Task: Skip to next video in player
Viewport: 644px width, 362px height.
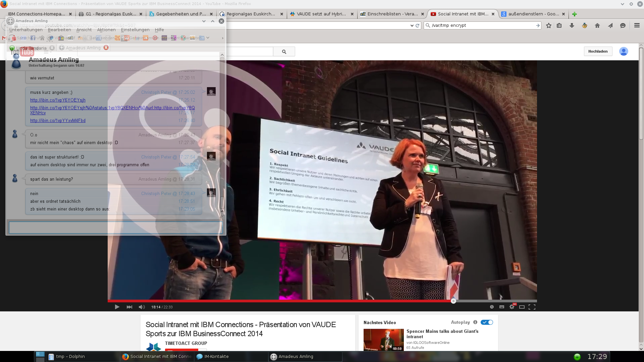Action: tap(129, 307)
